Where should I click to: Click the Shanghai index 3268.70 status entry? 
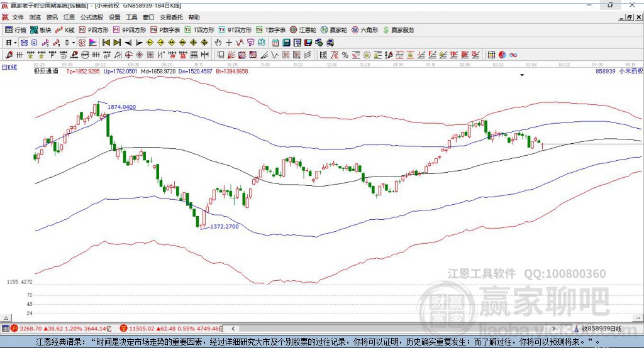click(x=61, y=329)
